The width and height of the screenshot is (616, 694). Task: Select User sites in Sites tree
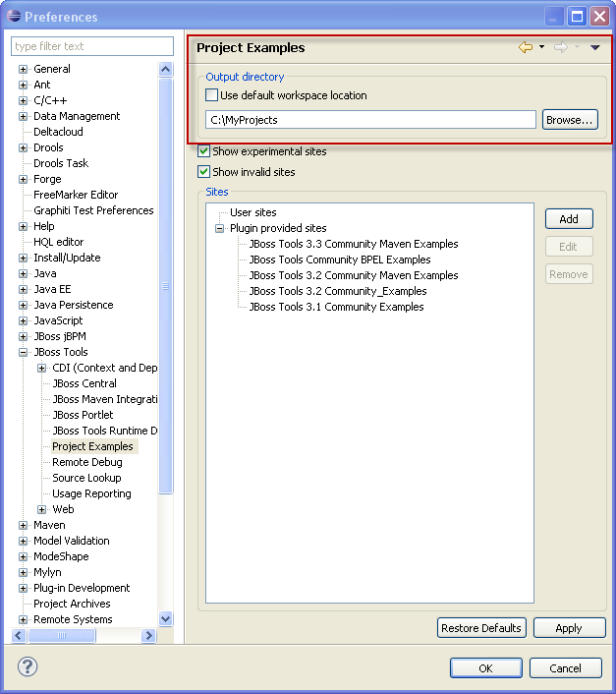(252, 212)
